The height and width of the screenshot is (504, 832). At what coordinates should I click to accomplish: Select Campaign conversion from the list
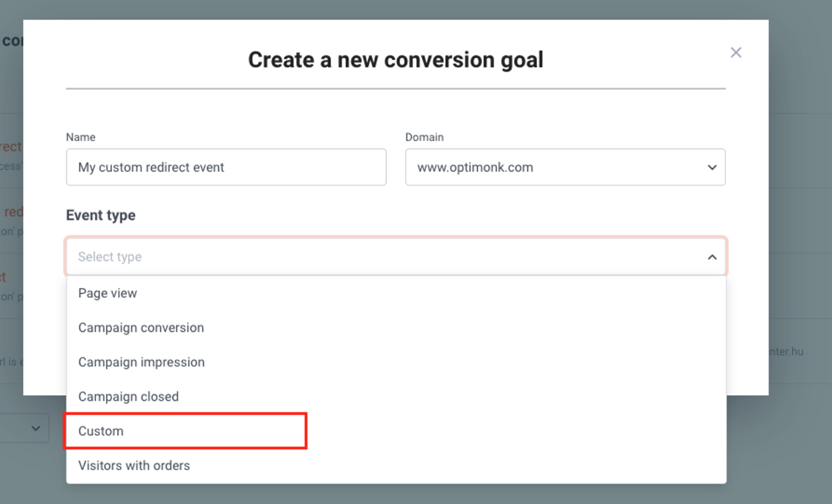point(396,327)
